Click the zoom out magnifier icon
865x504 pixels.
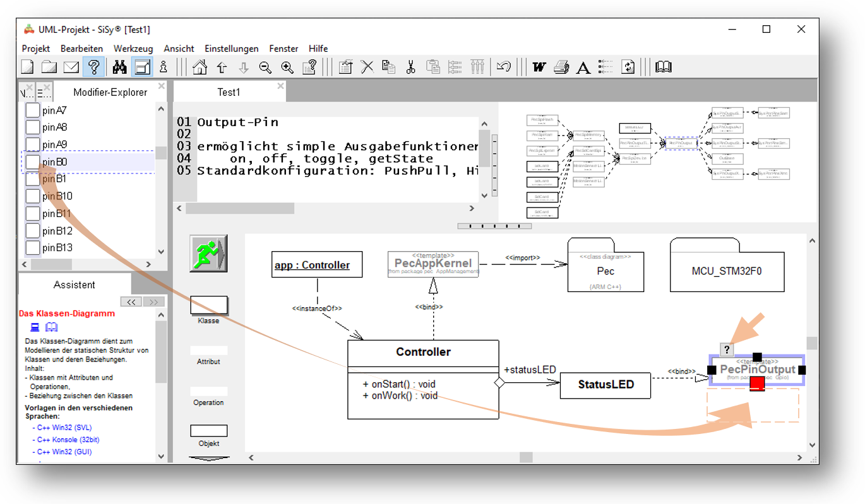click(265, 67)
